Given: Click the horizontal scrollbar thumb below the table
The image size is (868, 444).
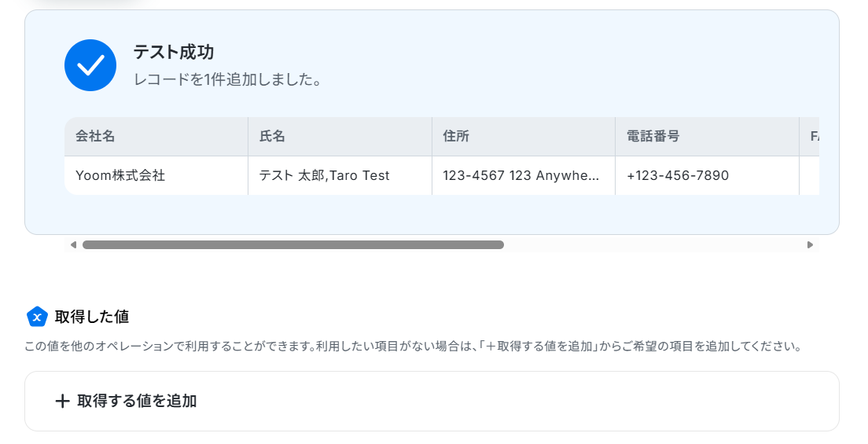Looking at the screenshot, I should tap(293, 244).
